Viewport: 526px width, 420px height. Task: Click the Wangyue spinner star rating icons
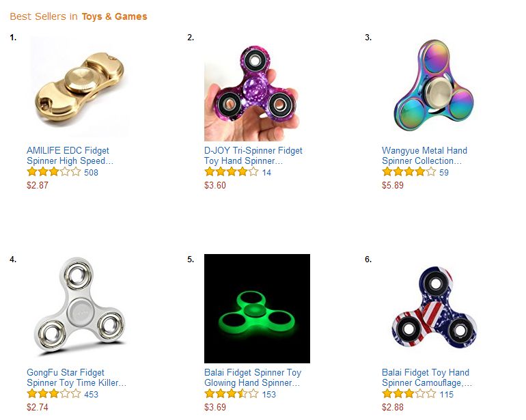[x=409, y=172]
